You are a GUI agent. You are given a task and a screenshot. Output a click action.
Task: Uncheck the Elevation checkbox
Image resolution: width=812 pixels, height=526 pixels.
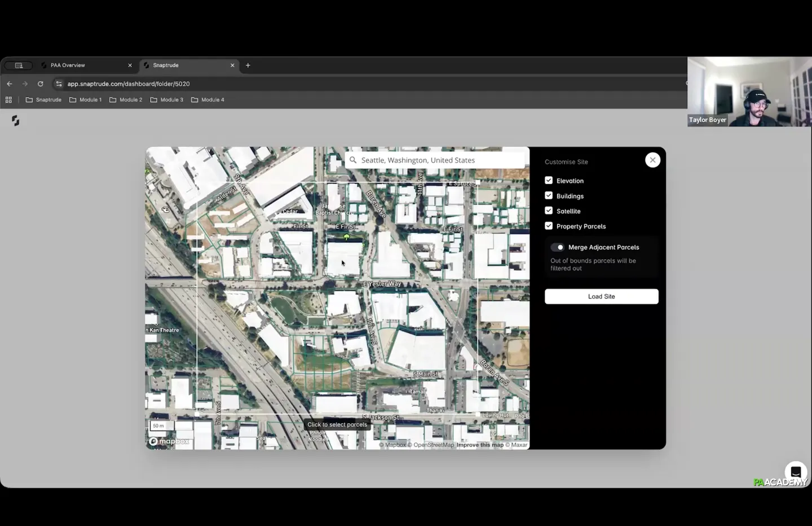pos(549,181)
